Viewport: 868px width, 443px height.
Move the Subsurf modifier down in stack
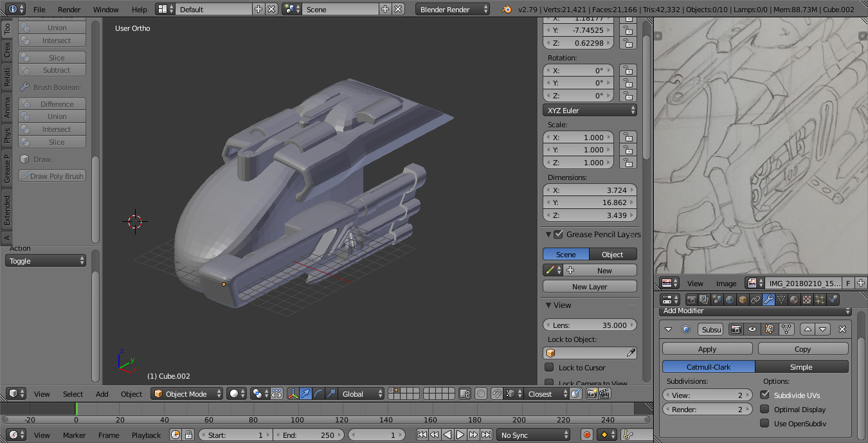tap(822, 329)
